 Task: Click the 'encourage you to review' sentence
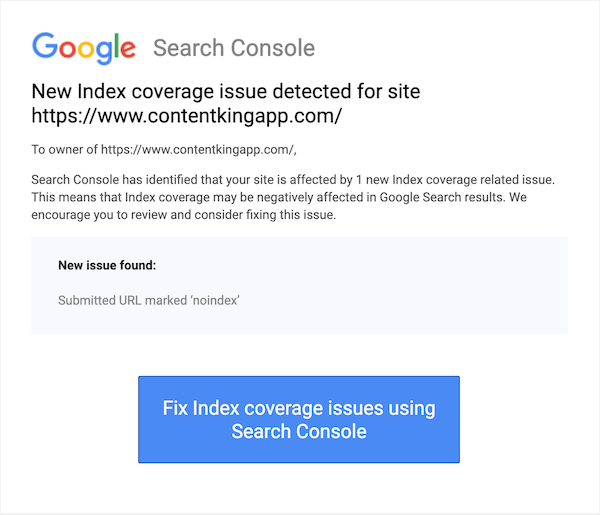[184, 215]
